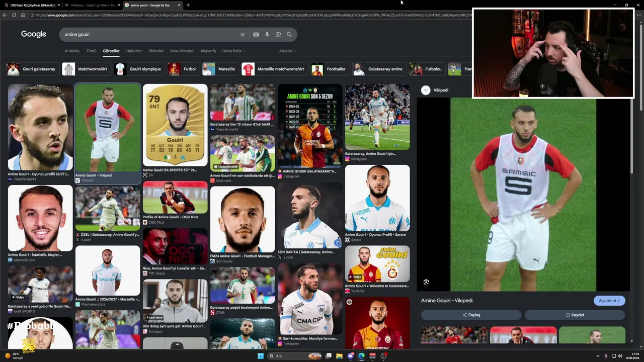Select the Footballer filter chip

pos(330,69)
